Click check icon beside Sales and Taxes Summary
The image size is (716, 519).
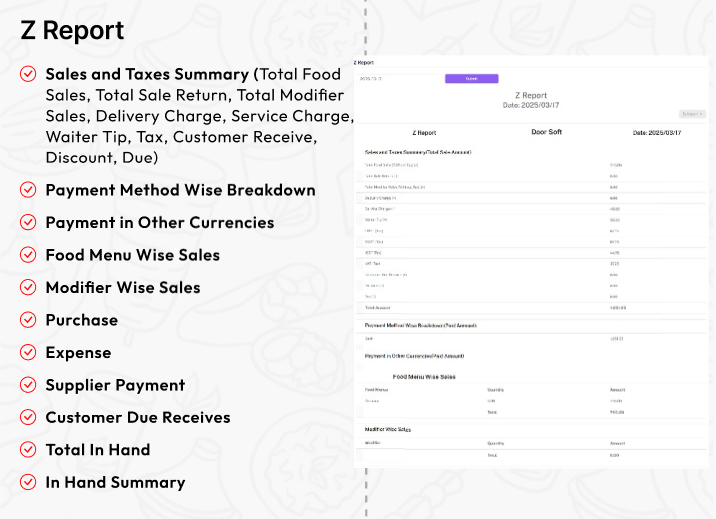28,74
